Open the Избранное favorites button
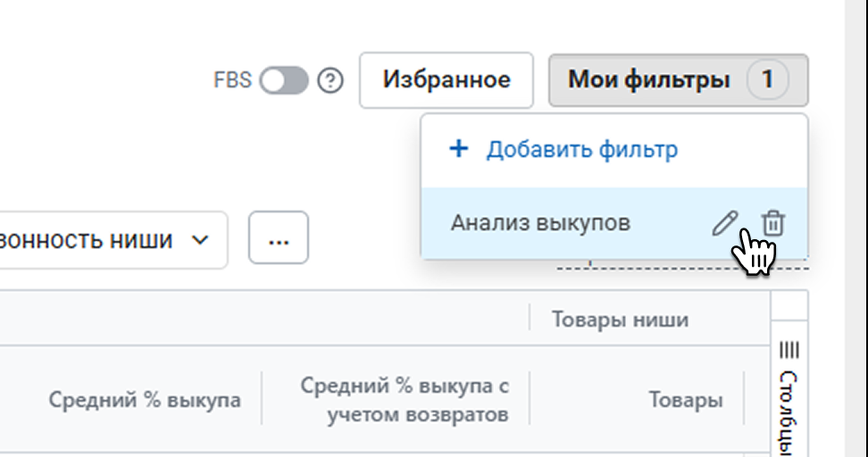This screenshot has height=457, width=868. pos(447,80)
